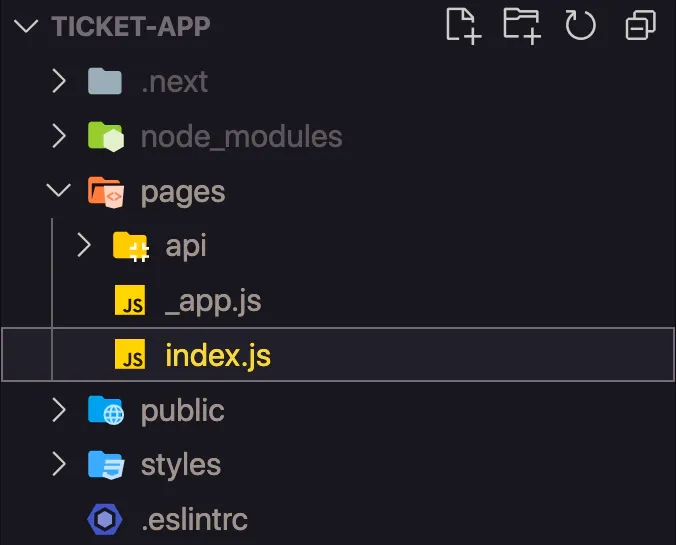
Task: Click the gray .next folder icon
Action: [x=105, y=81]
